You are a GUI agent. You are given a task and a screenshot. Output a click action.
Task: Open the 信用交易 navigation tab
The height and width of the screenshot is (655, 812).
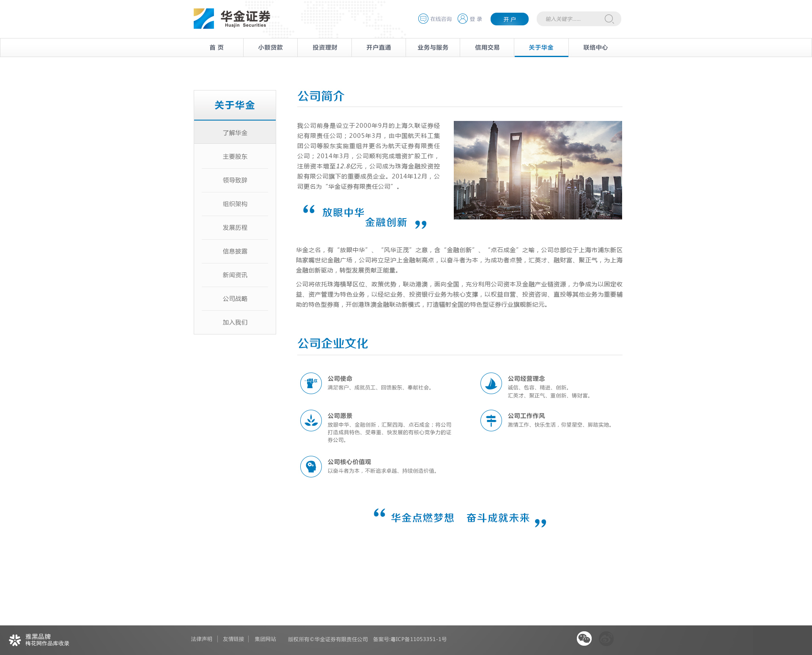point(487,47)
